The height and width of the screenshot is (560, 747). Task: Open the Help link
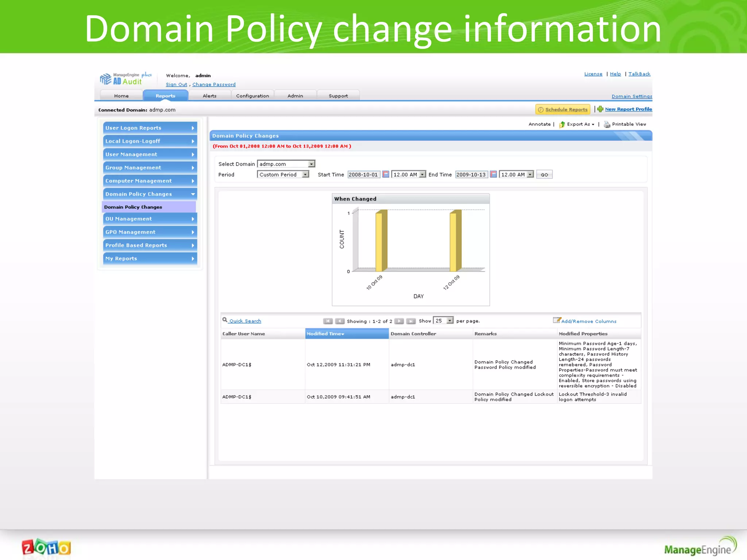615,74
